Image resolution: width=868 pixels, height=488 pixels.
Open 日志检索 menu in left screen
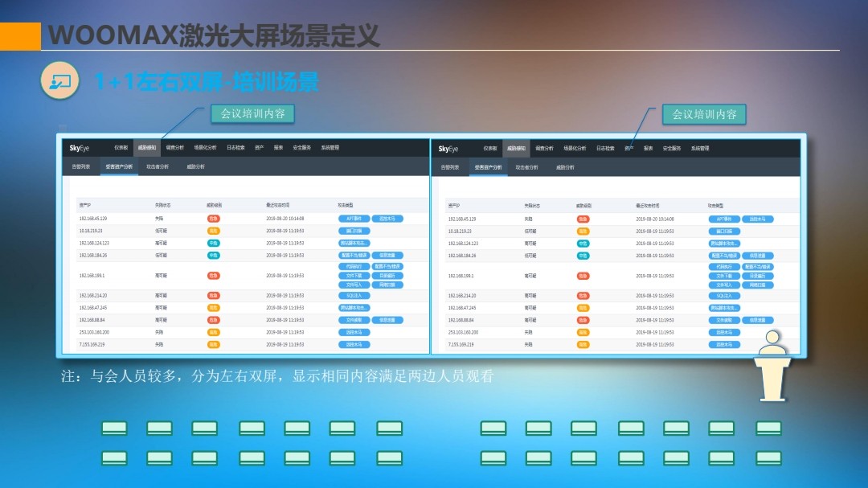235,148
